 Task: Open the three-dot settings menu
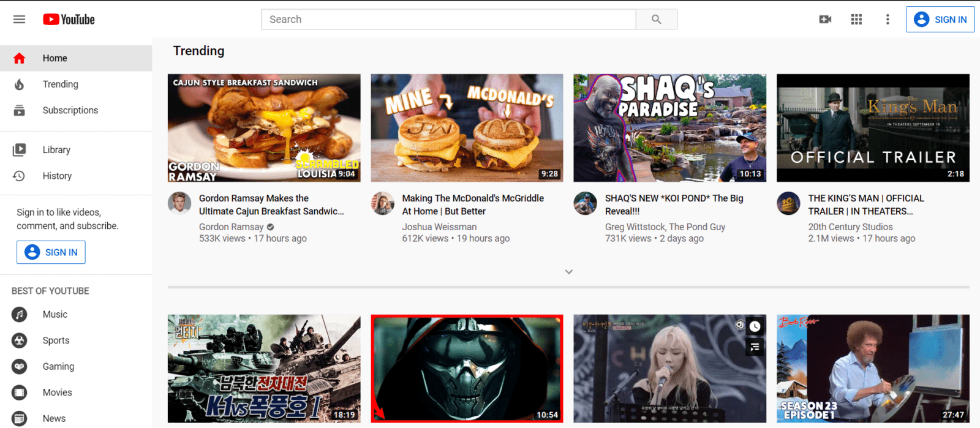pos(887,20)
